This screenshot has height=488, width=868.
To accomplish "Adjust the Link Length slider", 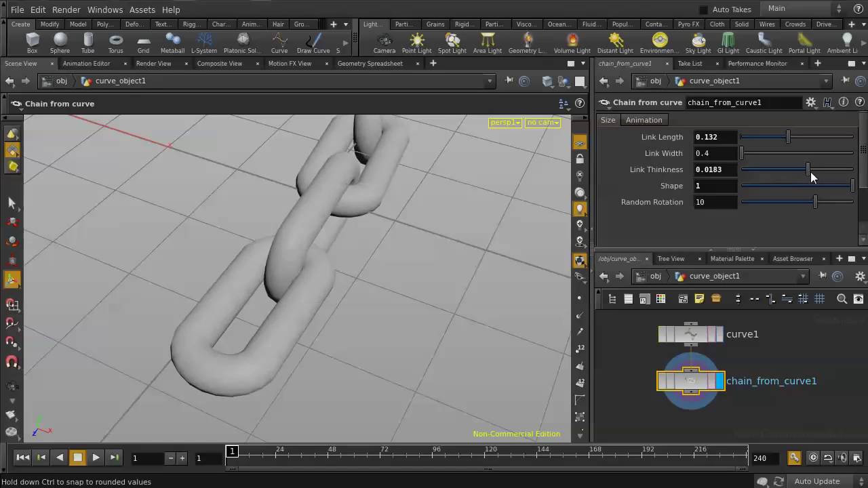I will 797,137.
